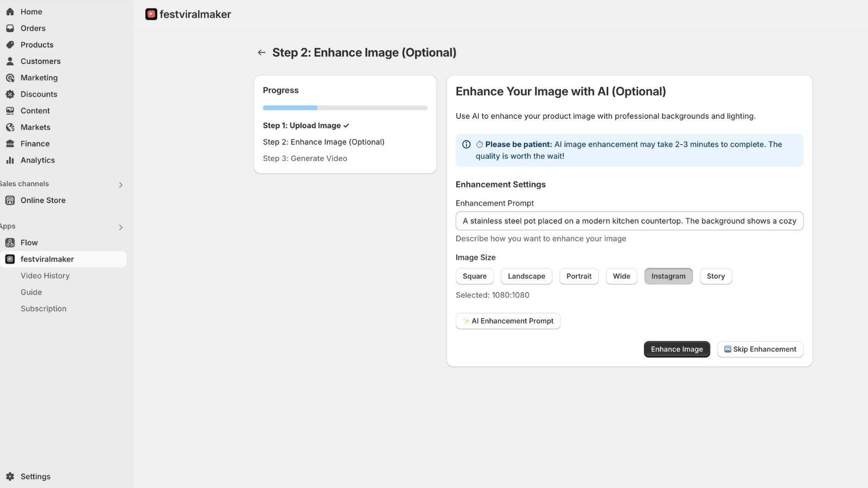Screen dimensions: 868x488
Task: Click the back arrow next to Step 2
Action: (261, 52)
